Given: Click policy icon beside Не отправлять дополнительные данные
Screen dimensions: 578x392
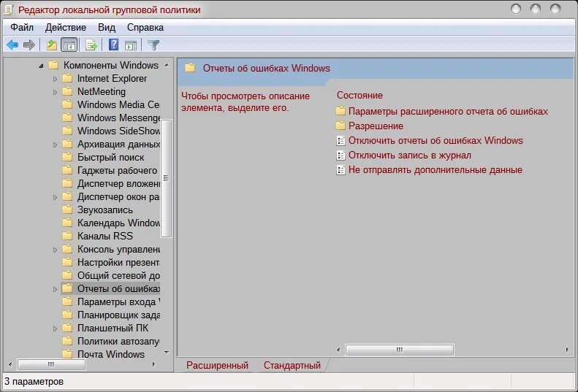Looking at the screenshot, I should tap(341, 170).
